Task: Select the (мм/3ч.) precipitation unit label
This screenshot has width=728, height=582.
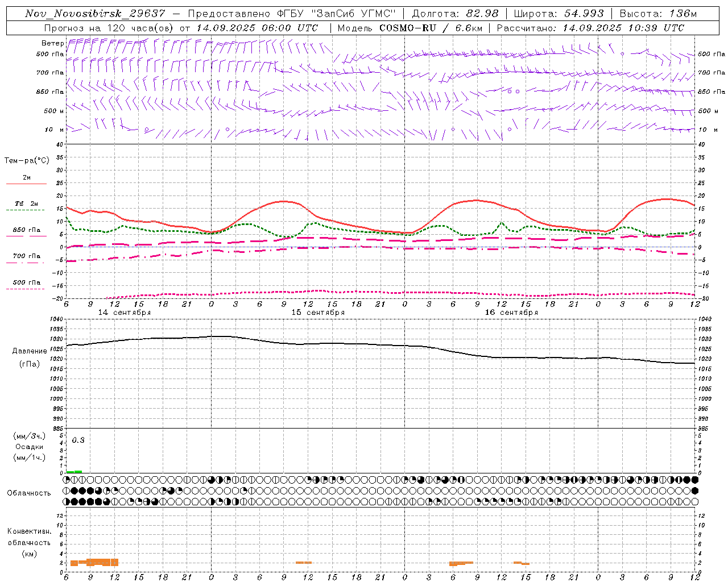Action: click(x=29, y=436)
